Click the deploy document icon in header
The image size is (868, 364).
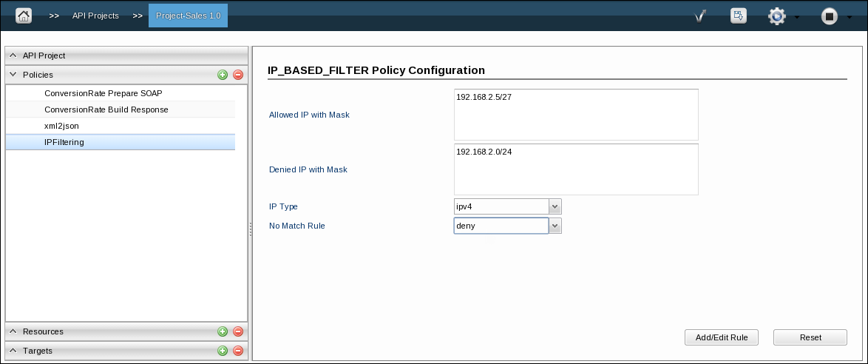[739, 16]
